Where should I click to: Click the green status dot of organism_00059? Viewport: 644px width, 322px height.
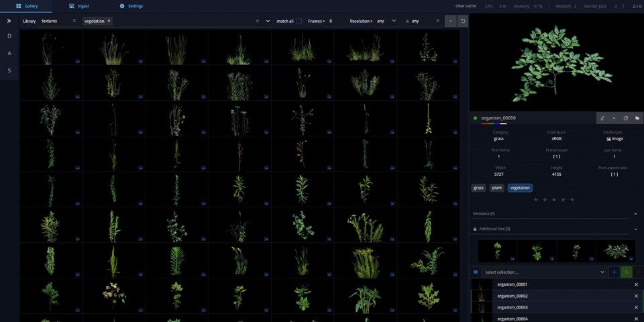[x=475, y=118]
